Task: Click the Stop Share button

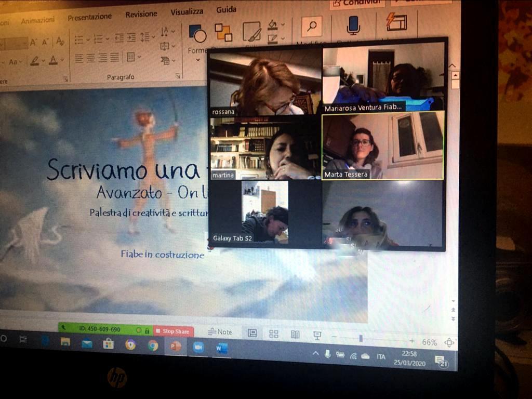Action: pyautogui.click(x=173, y=331)
